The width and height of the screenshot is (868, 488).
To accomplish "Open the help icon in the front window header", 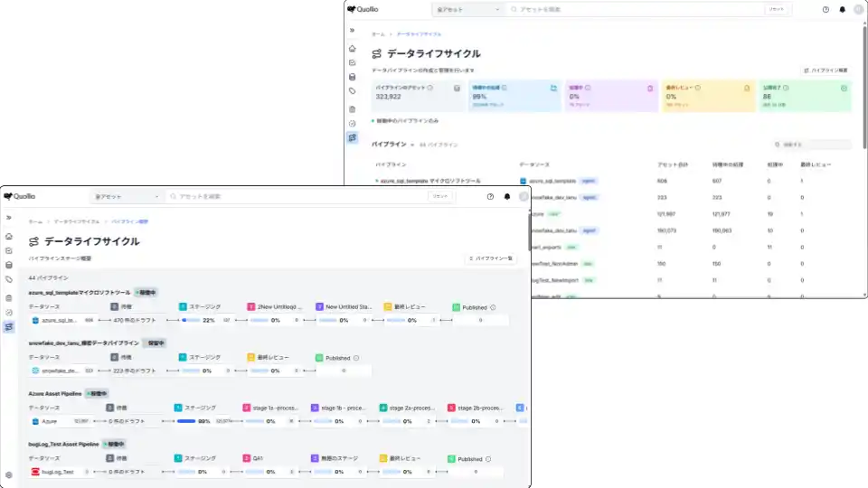I will 490,196.
